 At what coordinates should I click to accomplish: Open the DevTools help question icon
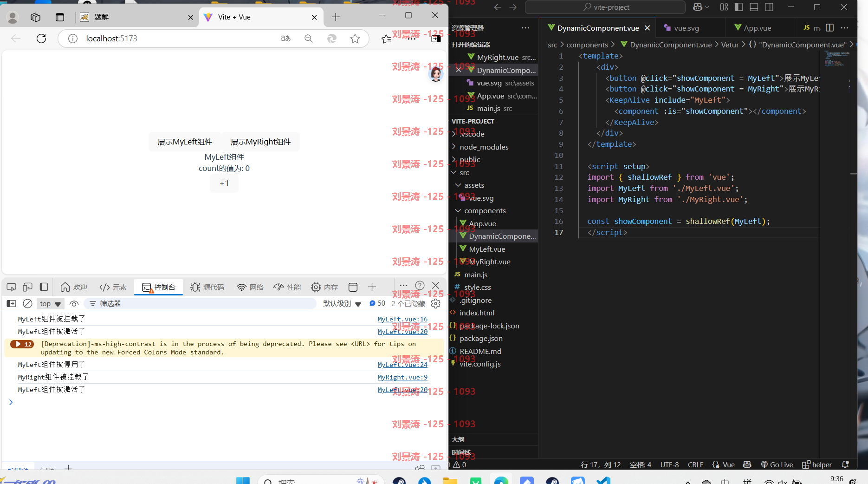tap(420, 286)
